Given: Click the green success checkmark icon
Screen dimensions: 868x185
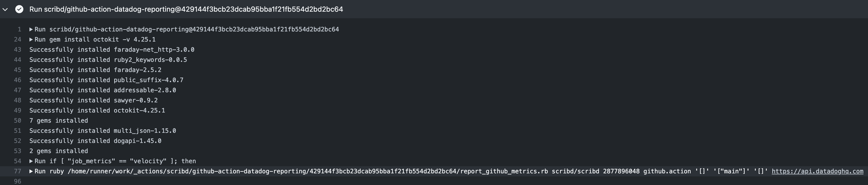Looking at the screenshot, I should 19,9.
